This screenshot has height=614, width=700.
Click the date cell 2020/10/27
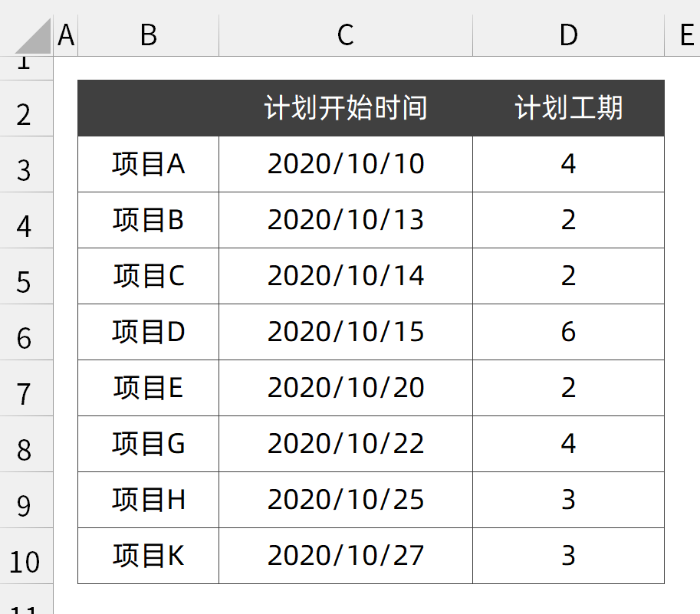tap(346, 556)
